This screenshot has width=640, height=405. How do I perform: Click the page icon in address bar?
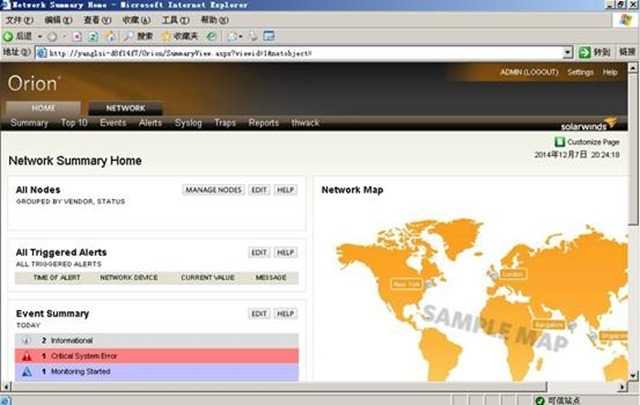coord(42,53)
